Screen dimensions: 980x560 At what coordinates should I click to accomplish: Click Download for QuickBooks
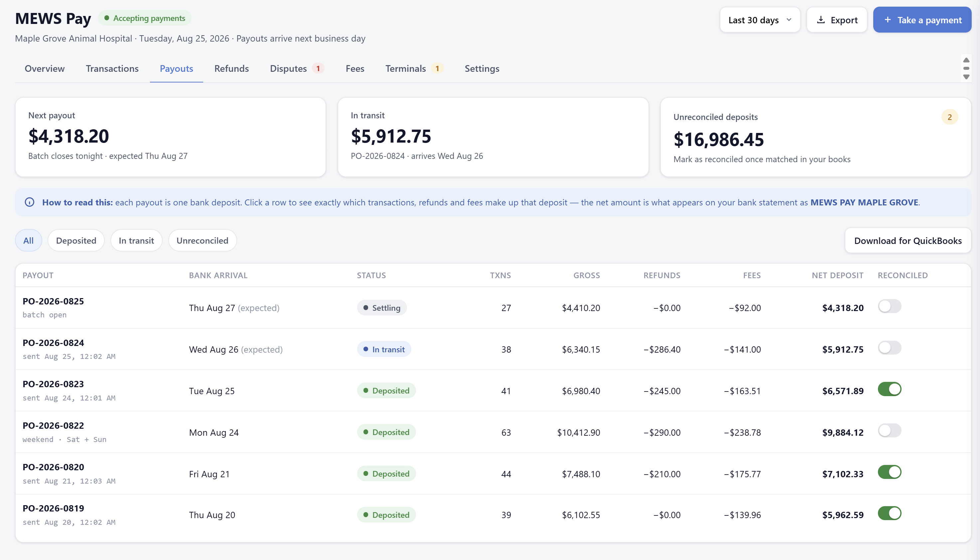[x=908, y=241]
